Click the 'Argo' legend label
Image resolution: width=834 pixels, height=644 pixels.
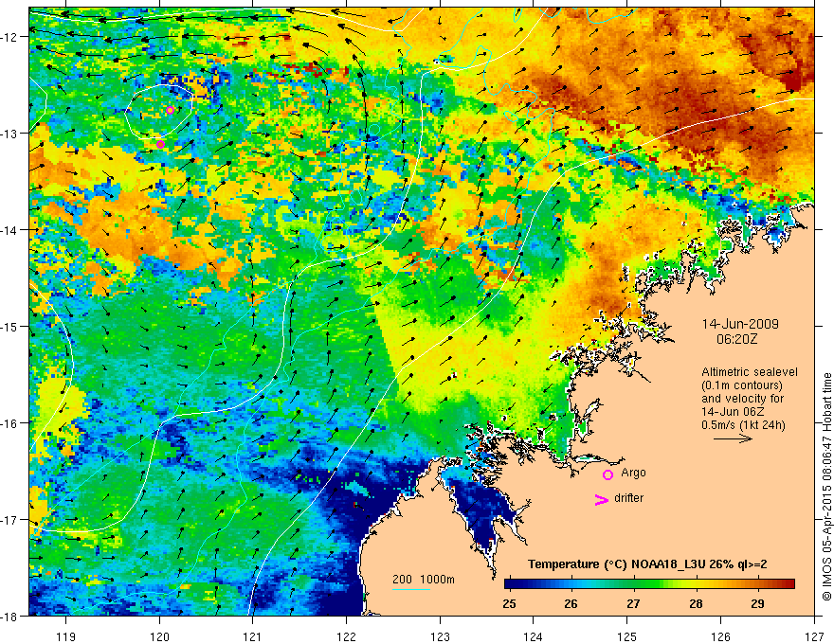[x=633, y=473]
